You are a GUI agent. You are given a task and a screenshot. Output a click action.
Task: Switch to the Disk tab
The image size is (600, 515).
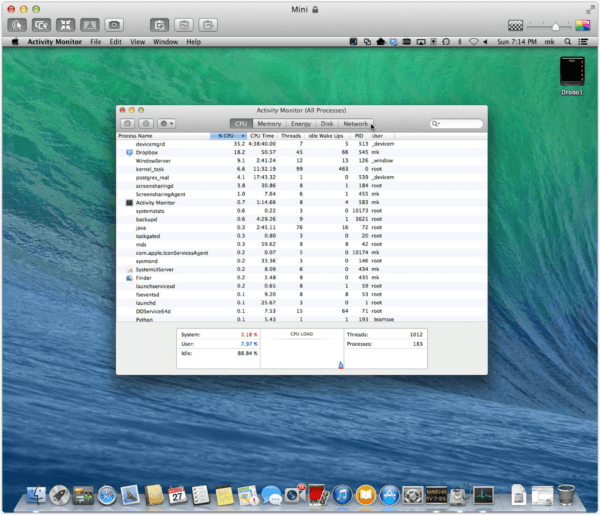point(327,124)
